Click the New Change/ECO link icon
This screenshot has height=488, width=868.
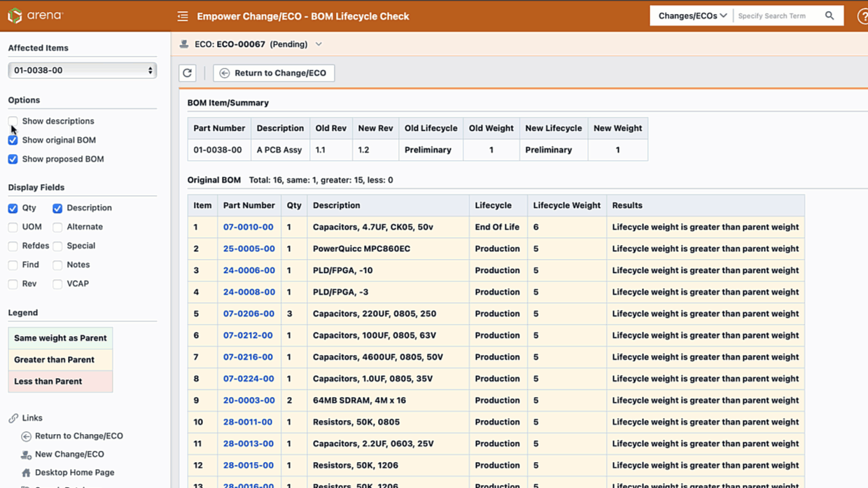pyautogui.click(x=26, y=454)
